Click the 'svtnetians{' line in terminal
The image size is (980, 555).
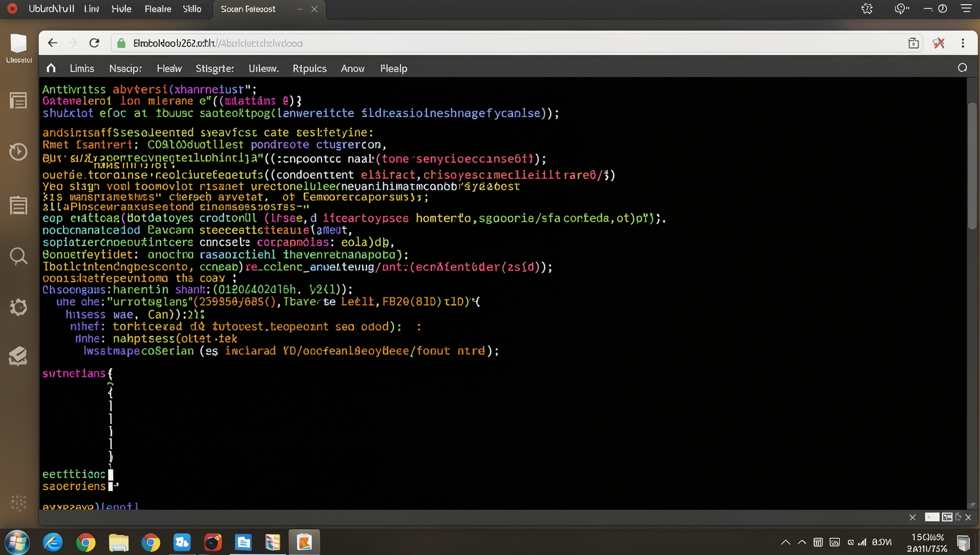(77, 373)
